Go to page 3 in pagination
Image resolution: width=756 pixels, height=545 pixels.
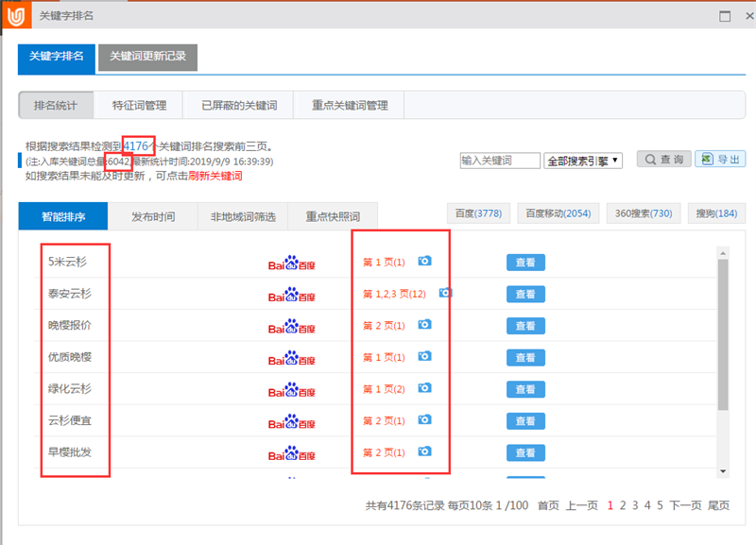point(635,505)
